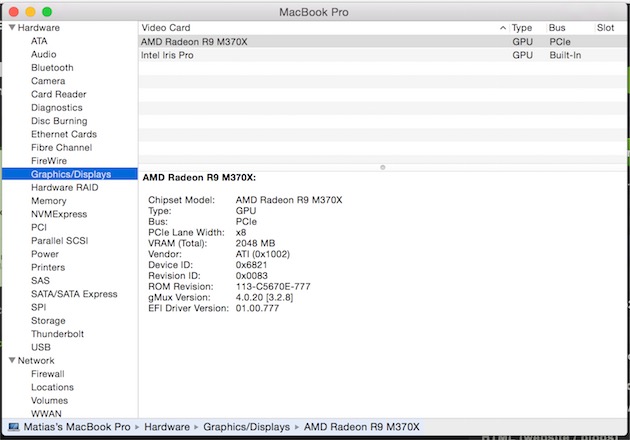The height and width of the screenshot is (440, 630).
Task: Click AMD Radeon R9 M370X in path bar
Action: tap(362, 427)
